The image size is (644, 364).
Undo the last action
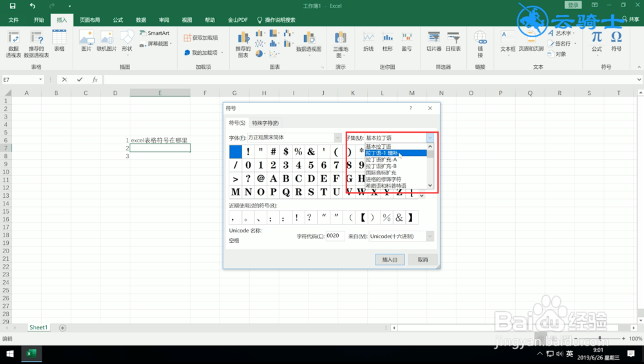32,6
